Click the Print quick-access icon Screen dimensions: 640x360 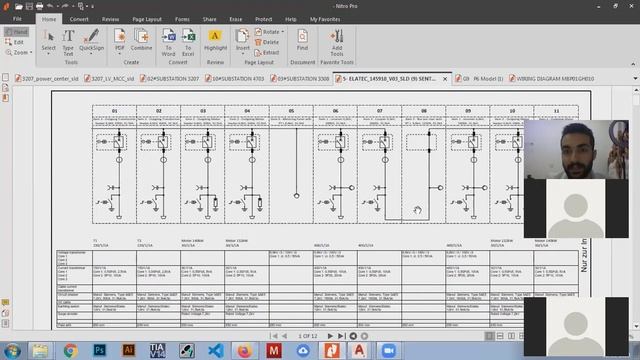pos(39,6)
